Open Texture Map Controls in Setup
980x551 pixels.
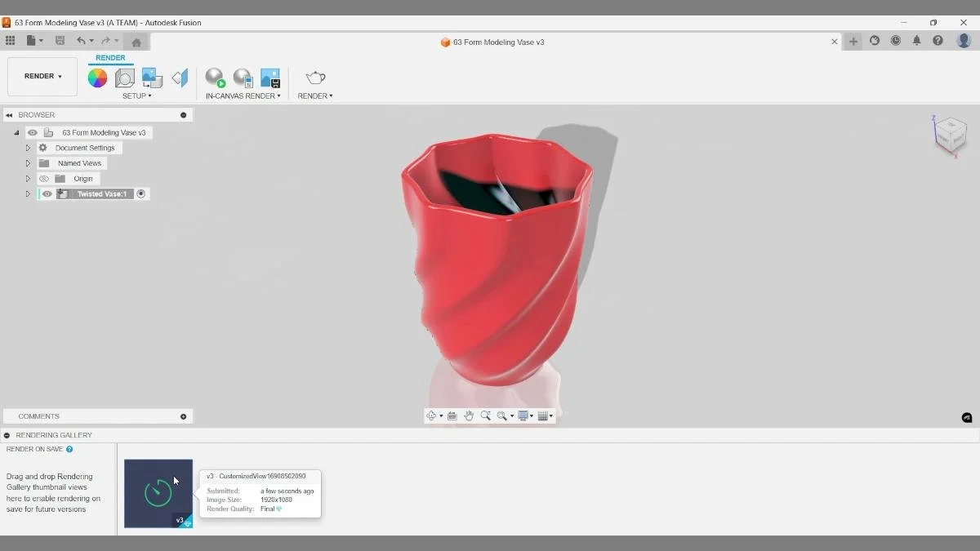[151, 77]
